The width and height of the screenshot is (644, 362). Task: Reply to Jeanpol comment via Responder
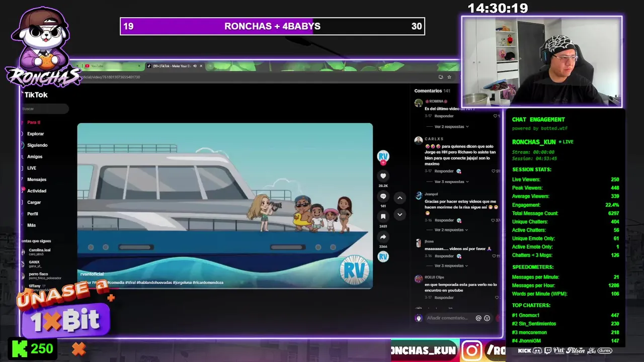444,220
